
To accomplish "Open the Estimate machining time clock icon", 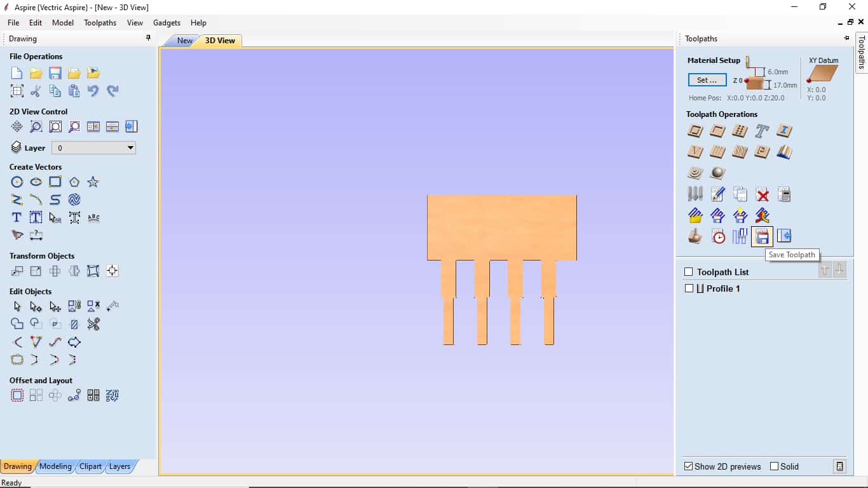I will click(x=718, y=236).
